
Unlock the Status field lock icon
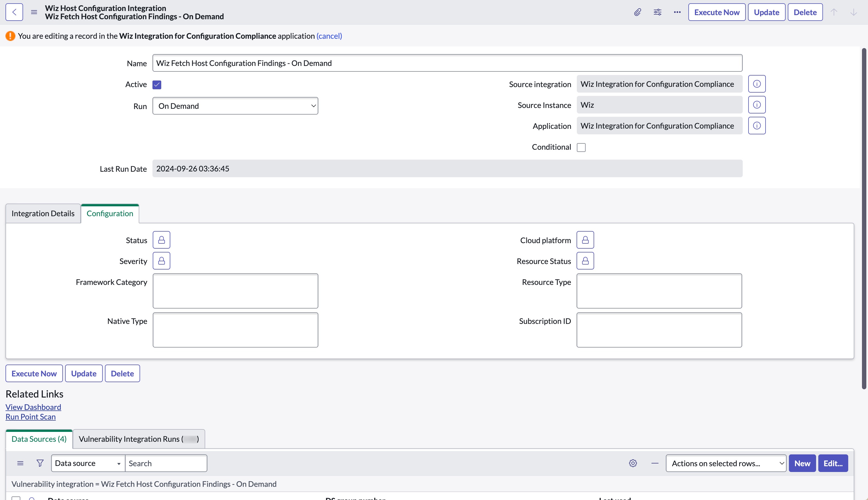[x=162, y=240]
